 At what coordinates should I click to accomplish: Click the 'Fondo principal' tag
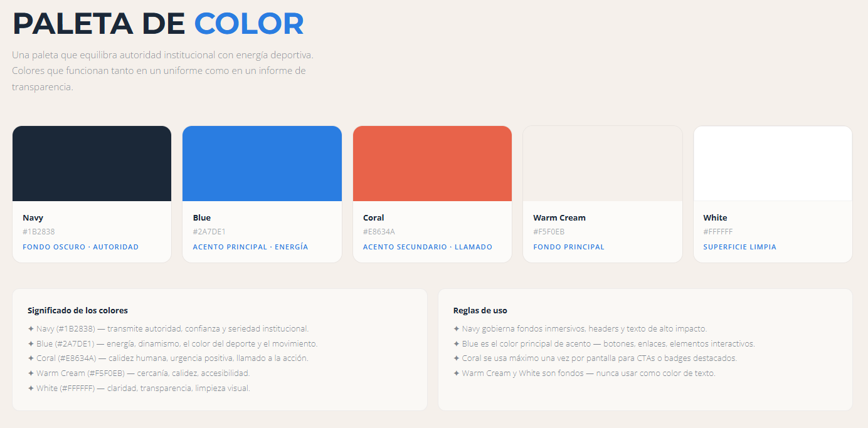pos(569,247)
